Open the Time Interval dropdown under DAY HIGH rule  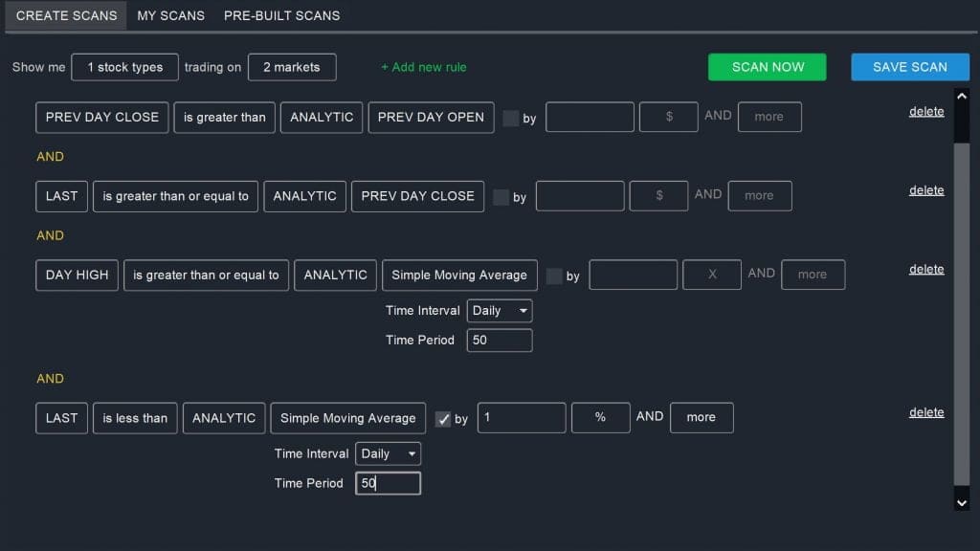[x=499, y=310]
